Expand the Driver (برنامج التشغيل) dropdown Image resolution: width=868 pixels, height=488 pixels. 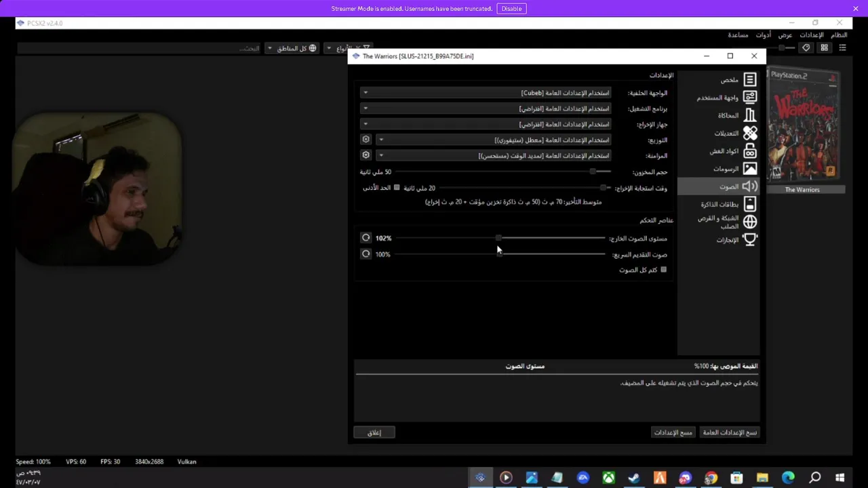click(486, 108)
